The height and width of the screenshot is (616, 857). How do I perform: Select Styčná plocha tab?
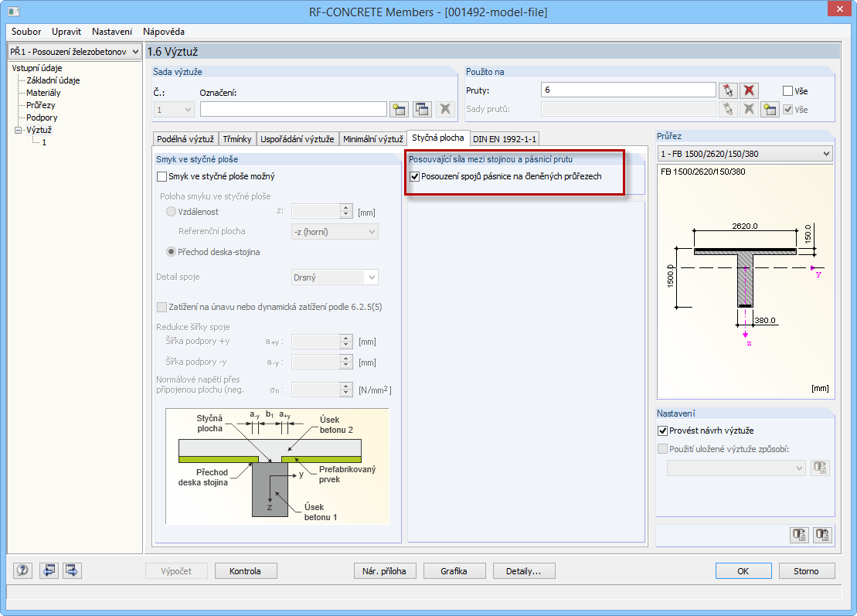click(x=438, y=138)
